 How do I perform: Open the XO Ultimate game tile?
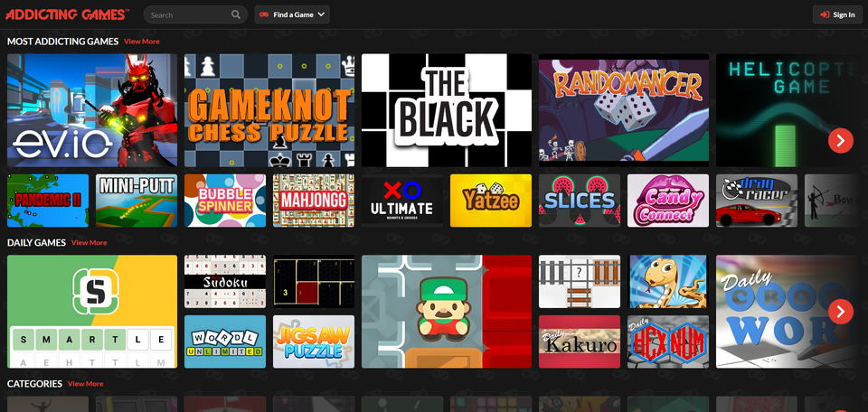(x=402, y=201)
